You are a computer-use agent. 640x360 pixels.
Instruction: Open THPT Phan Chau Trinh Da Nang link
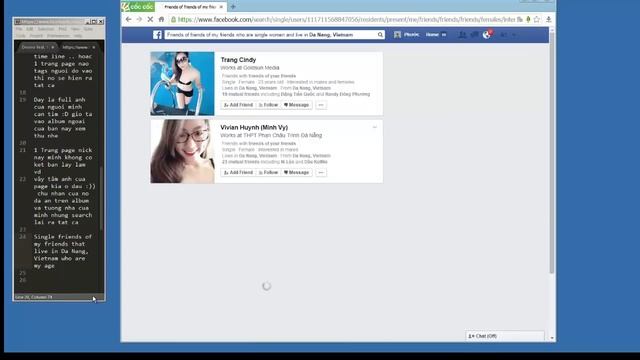[282, 135]
